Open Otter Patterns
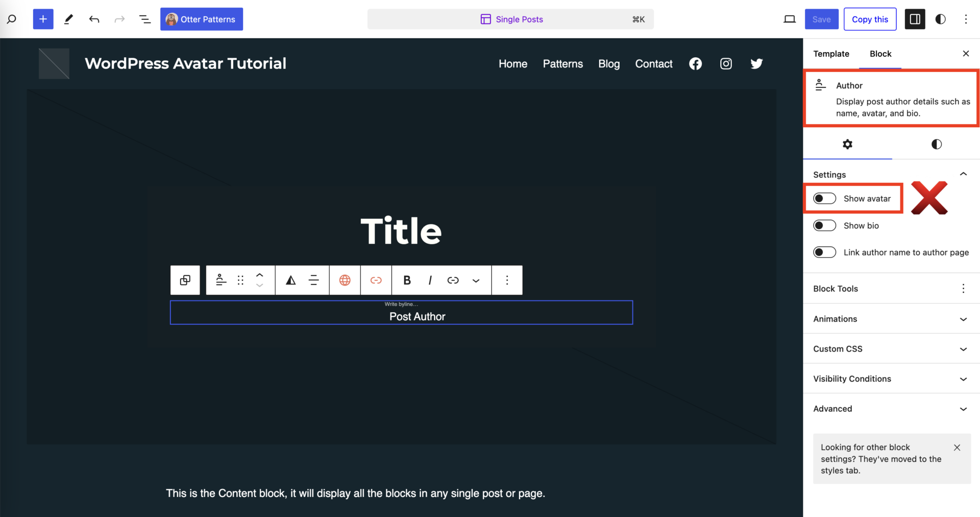Image resolution: width=980 pixels, height=517 pixels. coord(201,19)
